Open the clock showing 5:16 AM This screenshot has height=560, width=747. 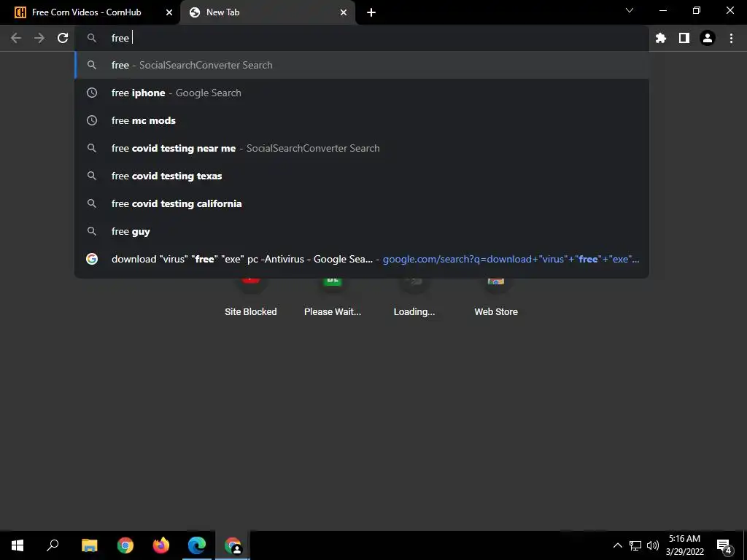coord(684,545)
